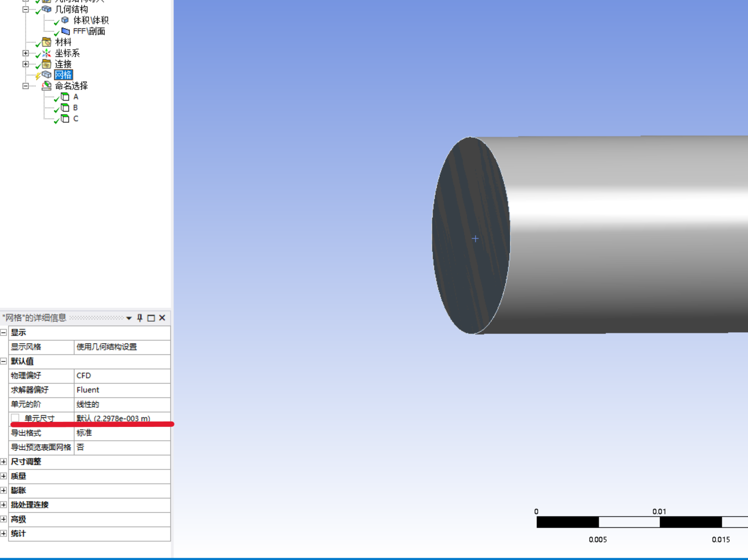Pin the 网格 details panel
This screenshot has width=748, height=560.
pyautogui.click(x=140, y=318)
